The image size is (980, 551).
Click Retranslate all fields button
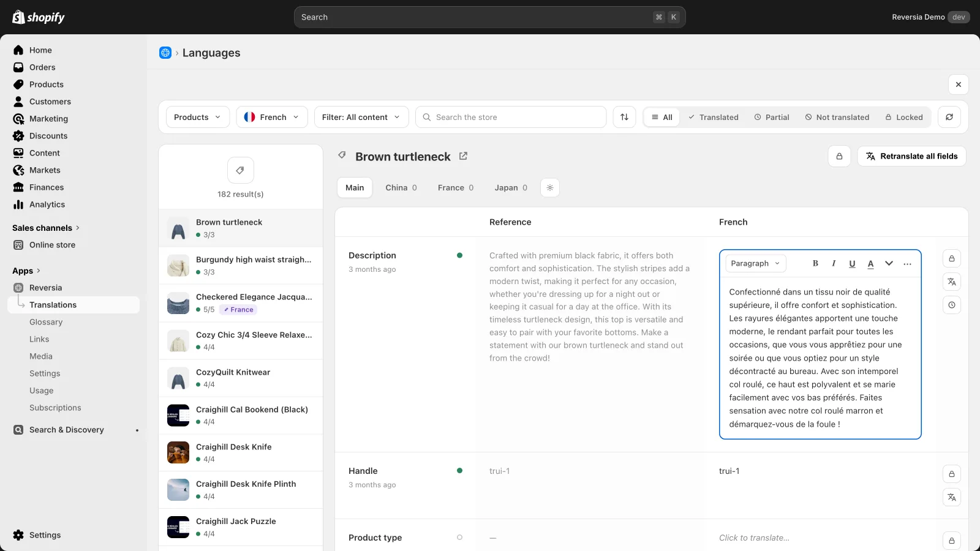pos(911,156)
